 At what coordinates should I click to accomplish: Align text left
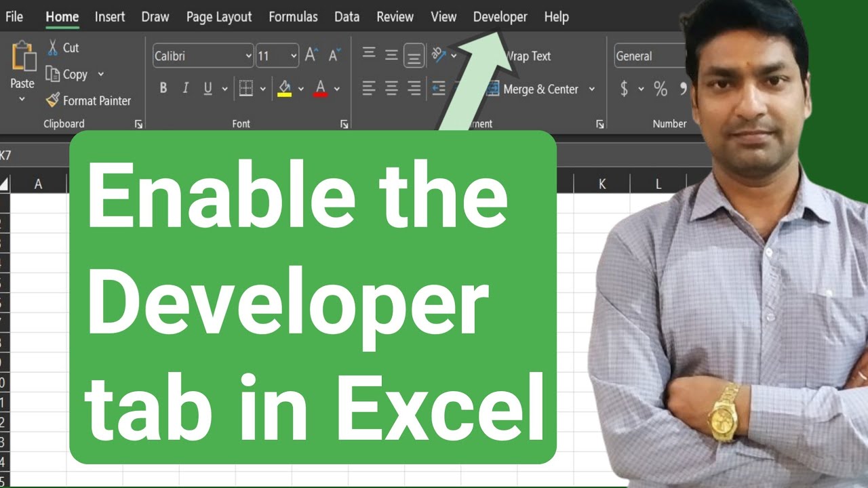369,88
